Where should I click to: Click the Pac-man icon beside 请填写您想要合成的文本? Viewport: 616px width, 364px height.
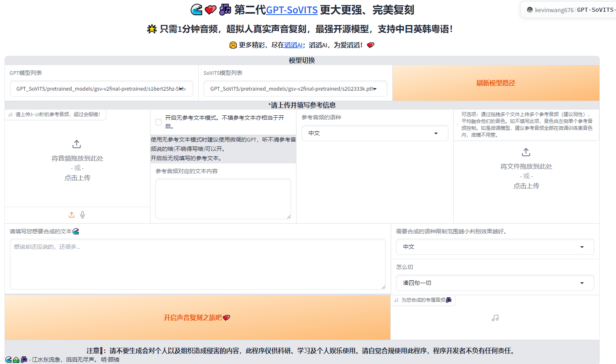76,231
